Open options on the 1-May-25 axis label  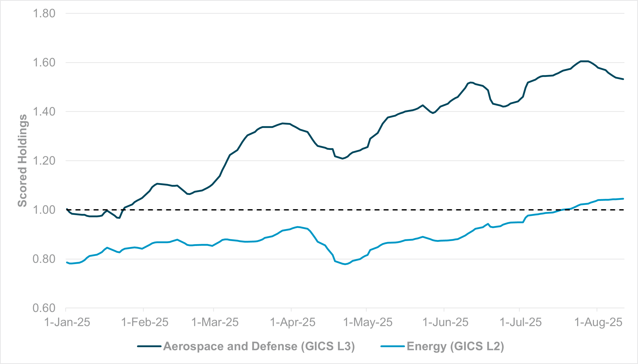368,322
